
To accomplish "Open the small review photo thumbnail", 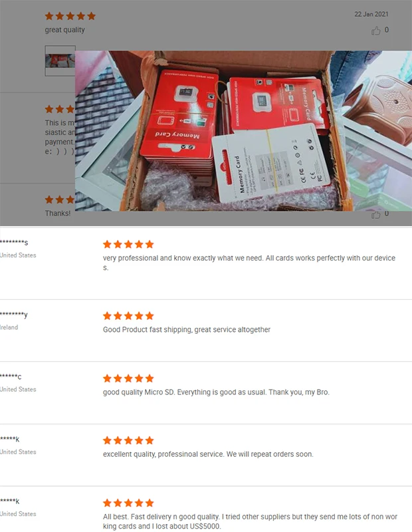I will [x=60, y=61].
